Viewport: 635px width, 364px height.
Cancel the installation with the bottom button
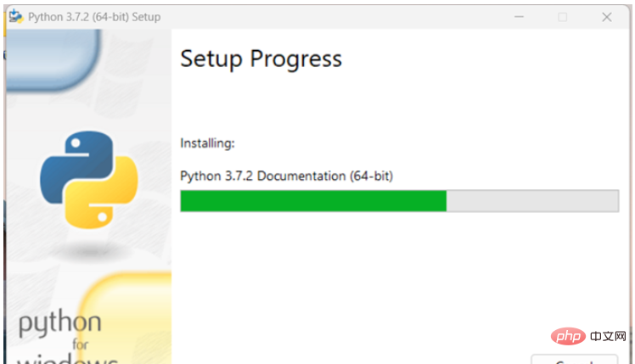click(574, 359)
